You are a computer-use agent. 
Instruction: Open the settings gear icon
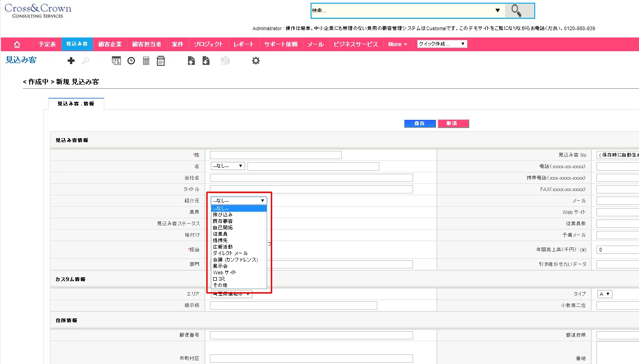256,61
